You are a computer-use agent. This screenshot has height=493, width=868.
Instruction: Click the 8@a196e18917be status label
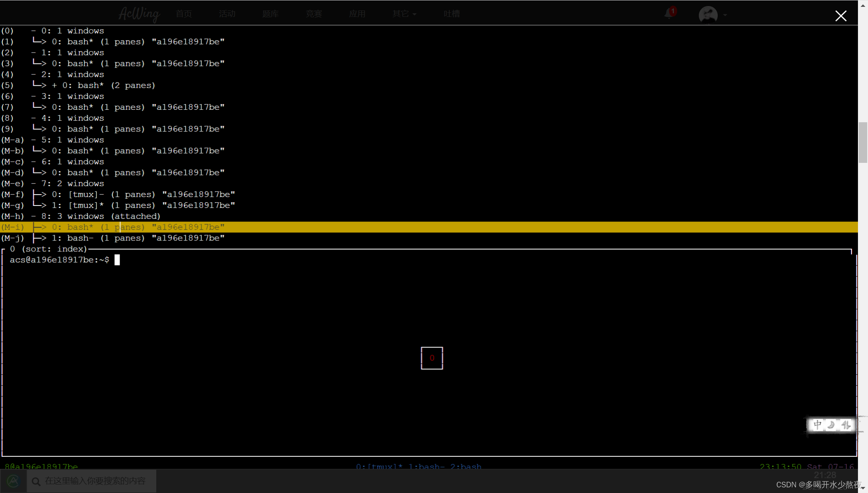pos(41,466)
